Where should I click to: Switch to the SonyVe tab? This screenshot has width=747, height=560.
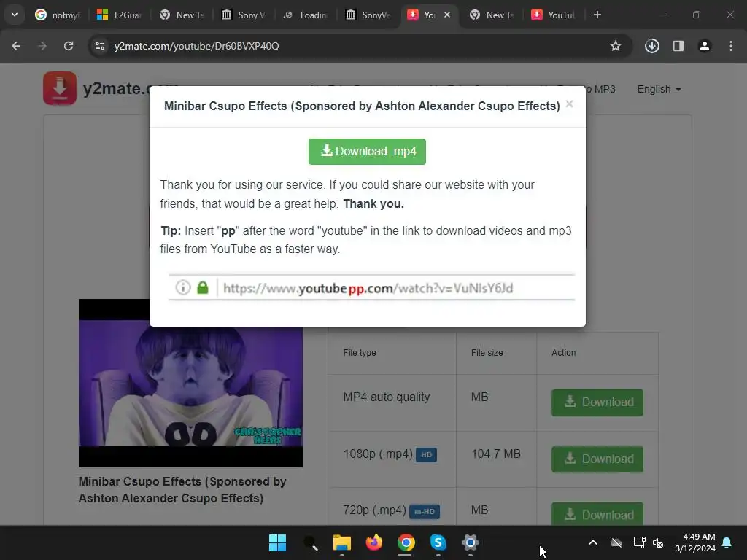(x=368, y=15)
